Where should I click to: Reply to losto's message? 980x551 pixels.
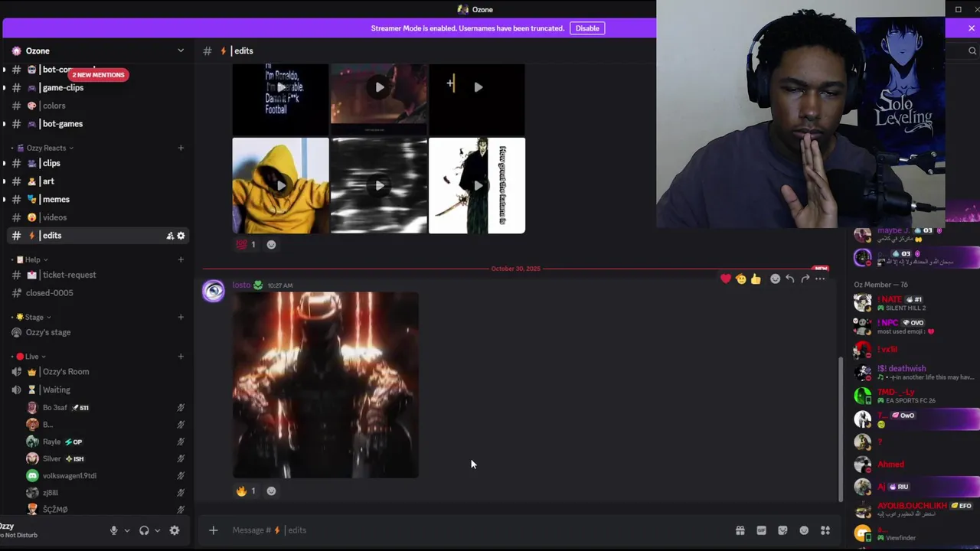[x=790, y=279]
